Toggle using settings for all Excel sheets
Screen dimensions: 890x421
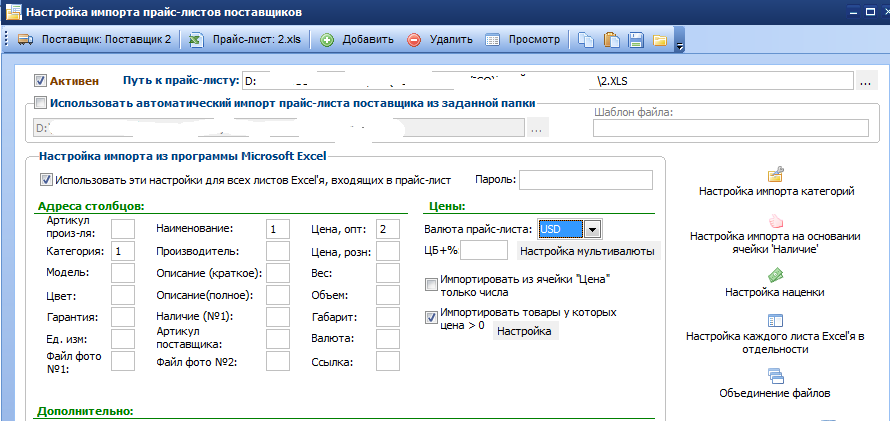pyautogui.click(x=46, y=180)
